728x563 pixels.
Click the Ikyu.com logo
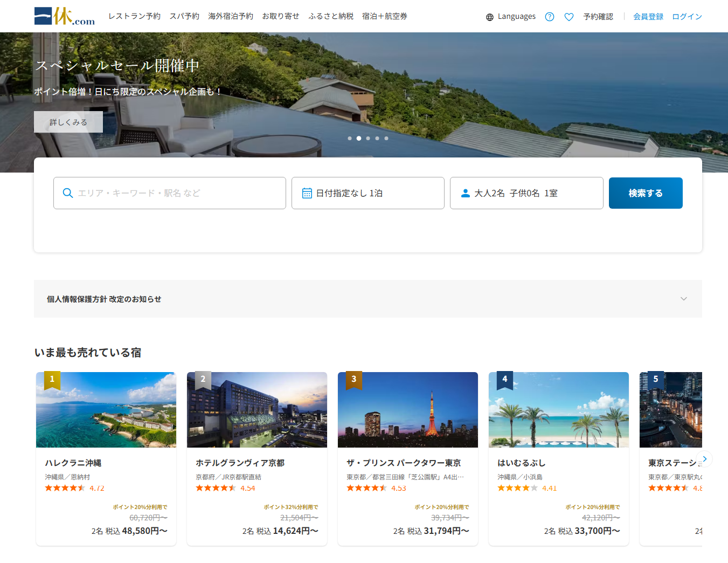tap(64, 16)
